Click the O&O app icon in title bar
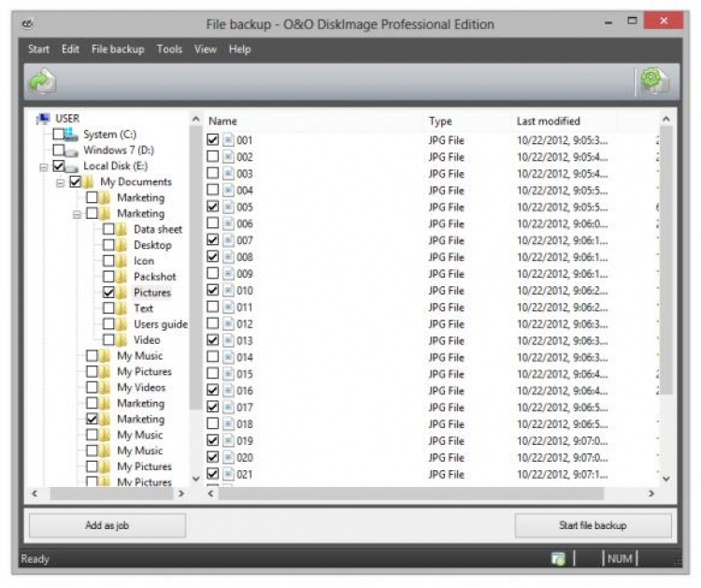This screenshot has height=588, width=701. pyautogui.click(x=28, y=23)
